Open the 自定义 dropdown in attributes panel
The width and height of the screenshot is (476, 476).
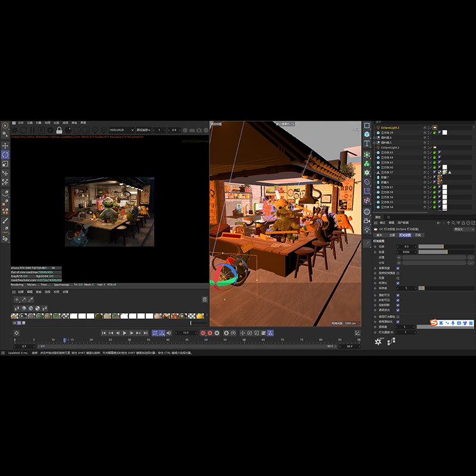(464, 229)
